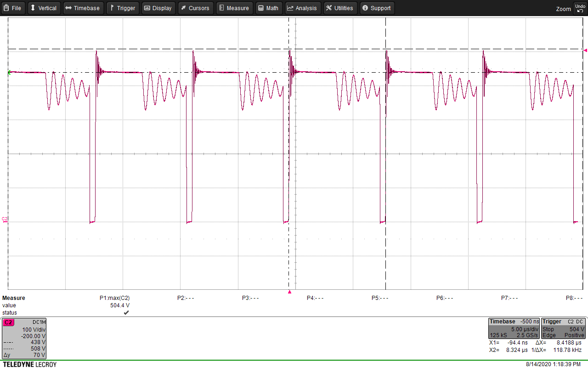Open the Analysis menu
The image size is (588, 368).
303,8
